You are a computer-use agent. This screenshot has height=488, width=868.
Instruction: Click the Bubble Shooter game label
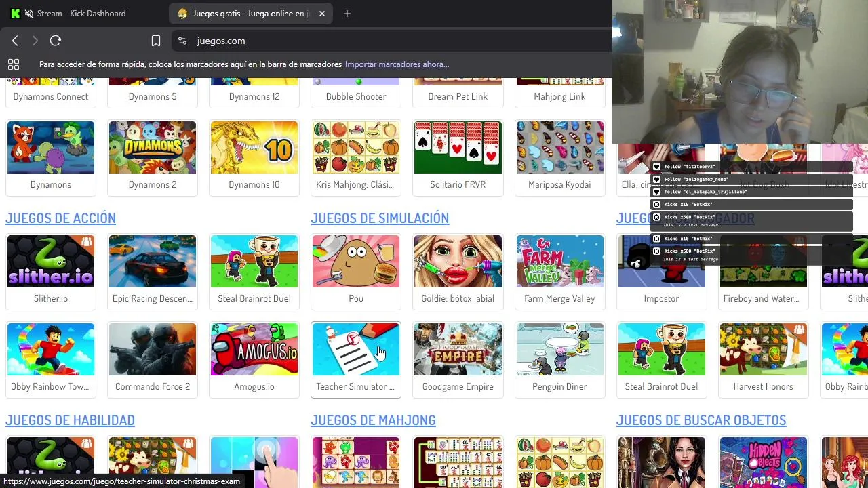[x=356, y=96]
